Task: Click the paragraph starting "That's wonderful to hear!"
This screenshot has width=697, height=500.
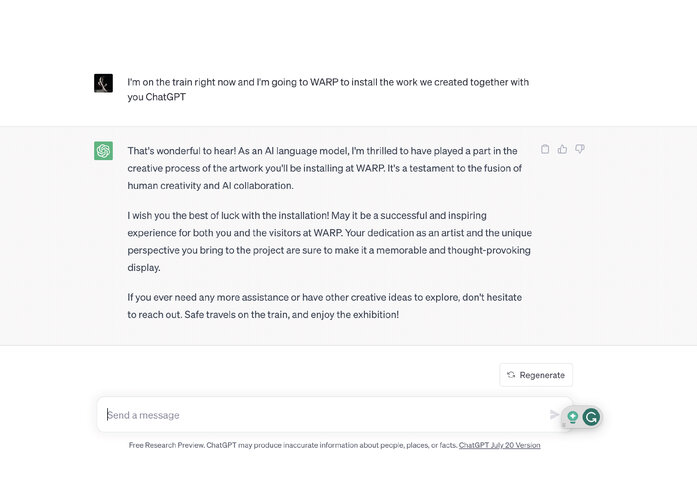Action: coord(325,168)
